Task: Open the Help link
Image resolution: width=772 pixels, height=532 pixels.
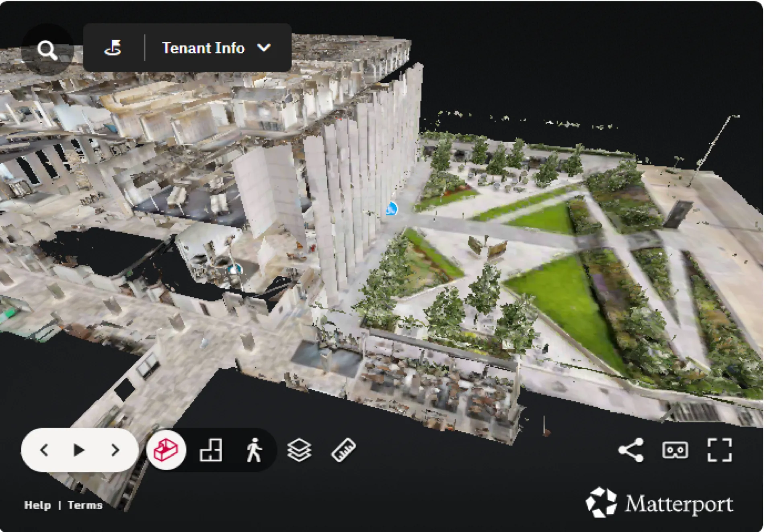Action: pos(37,505)
